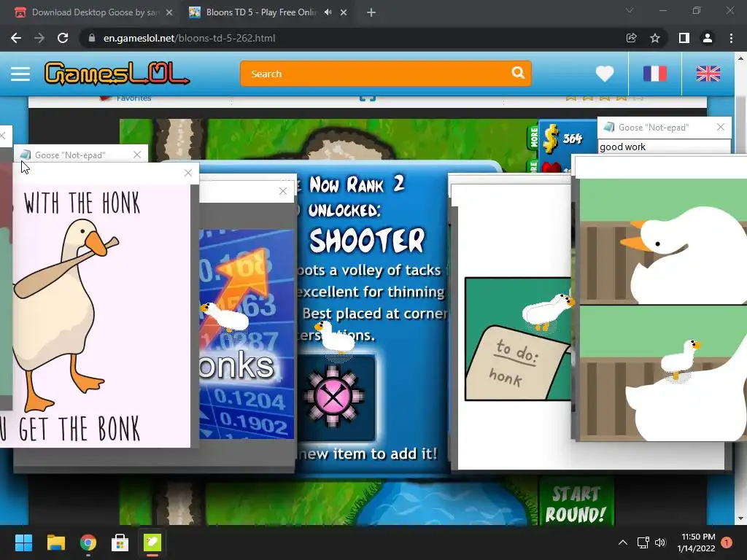
Task: Open File Explorer from taskbar
Action: 55,542
